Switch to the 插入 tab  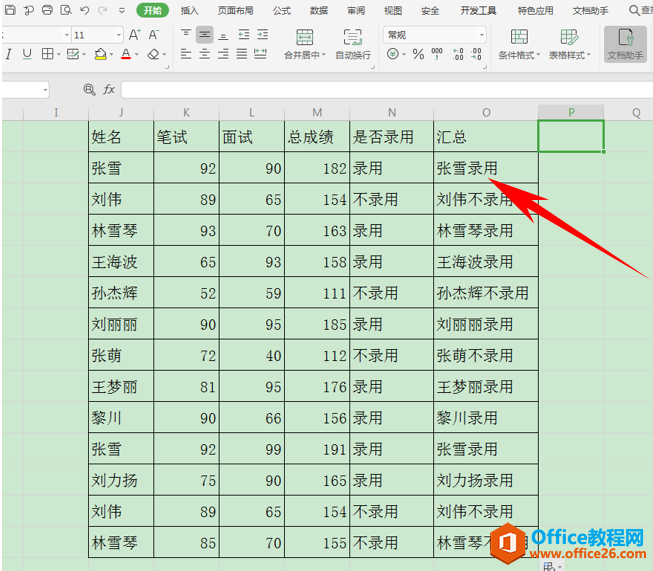(189, 10)
